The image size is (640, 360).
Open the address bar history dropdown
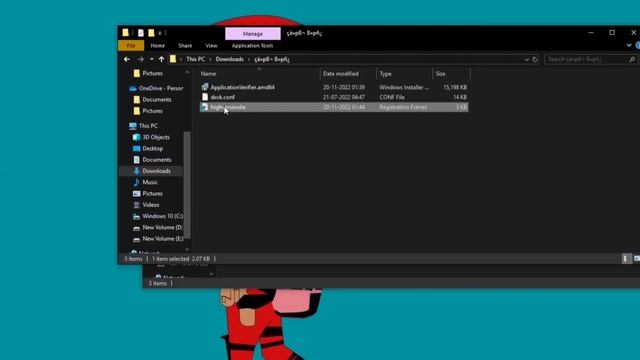527,60
